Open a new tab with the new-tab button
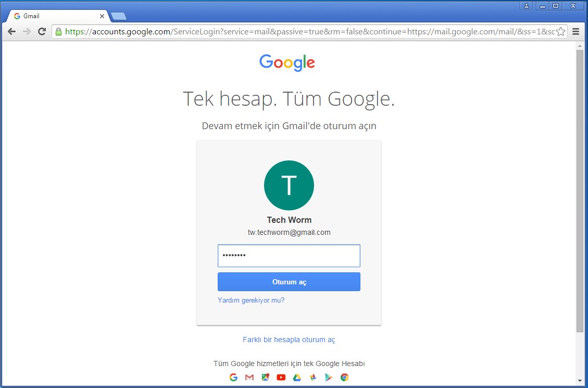Viewport: 588px width, 388px height. (x=119, y=16)
